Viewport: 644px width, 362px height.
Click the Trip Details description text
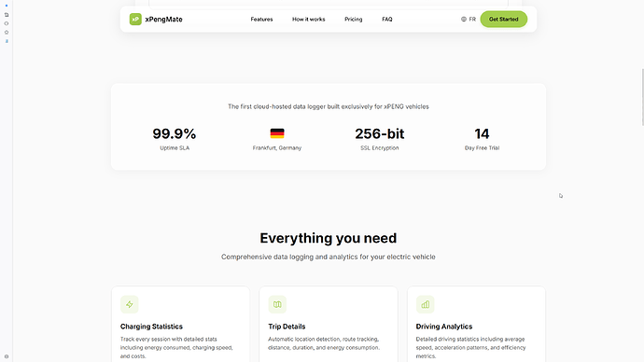324,343
